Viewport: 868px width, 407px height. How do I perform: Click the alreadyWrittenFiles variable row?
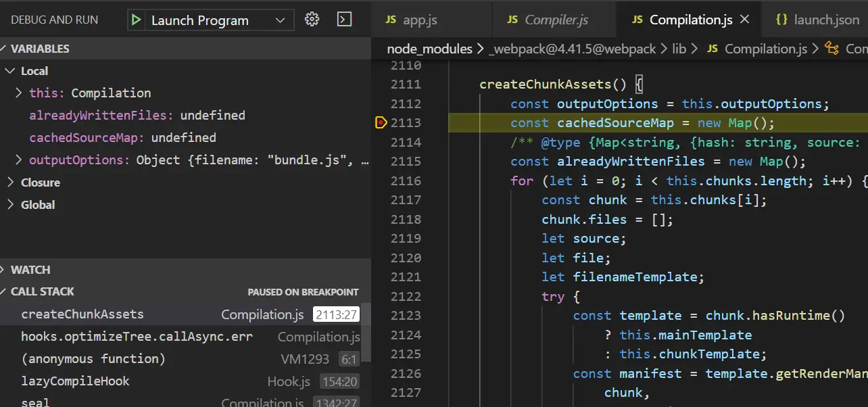tap(186, 116)
